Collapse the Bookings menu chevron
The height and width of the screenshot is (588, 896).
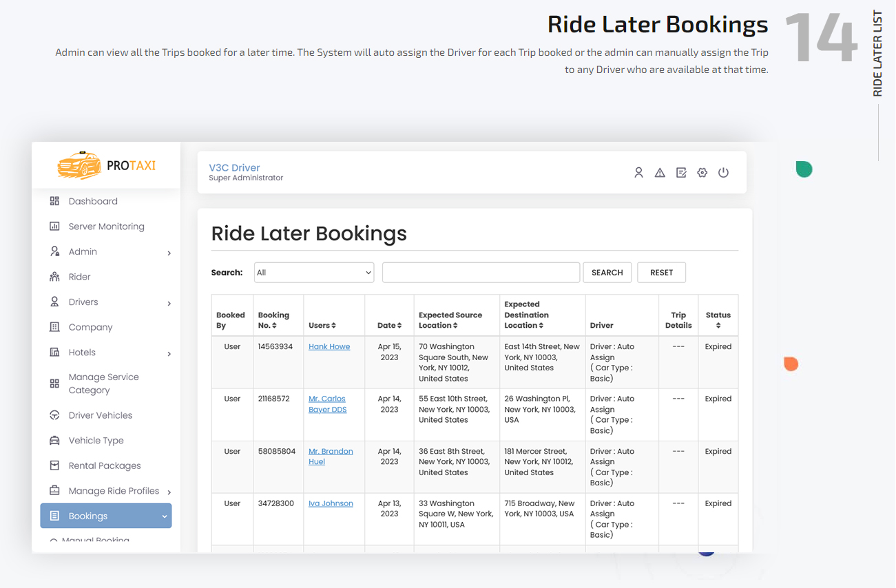(165, 516)
